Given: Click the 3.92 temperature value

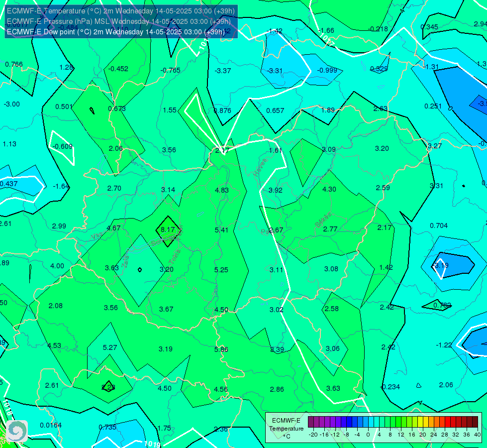Looking at the screenshot, I should coord(276,190).
